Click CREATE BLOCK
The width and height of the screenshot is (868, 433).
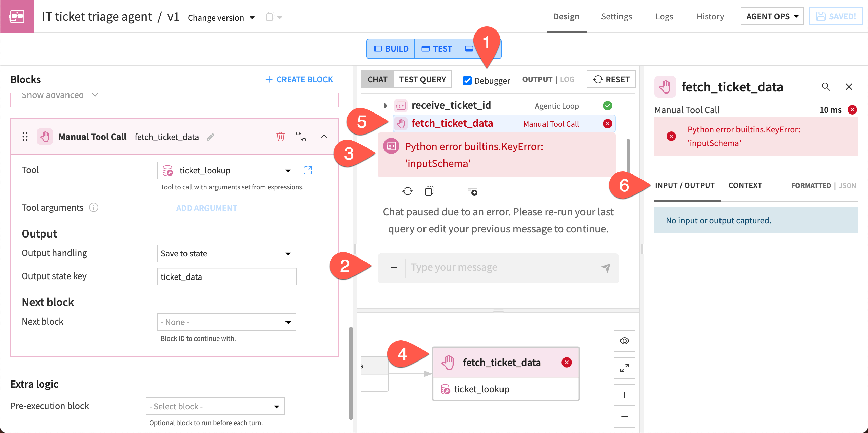pyautogui.click(x=299, y=79)
